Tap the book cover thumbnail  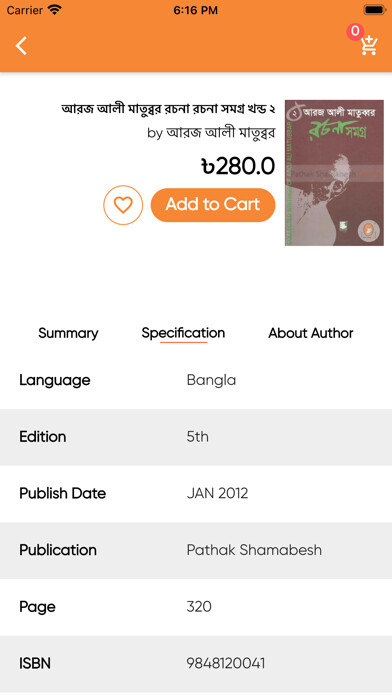[334, 172]
